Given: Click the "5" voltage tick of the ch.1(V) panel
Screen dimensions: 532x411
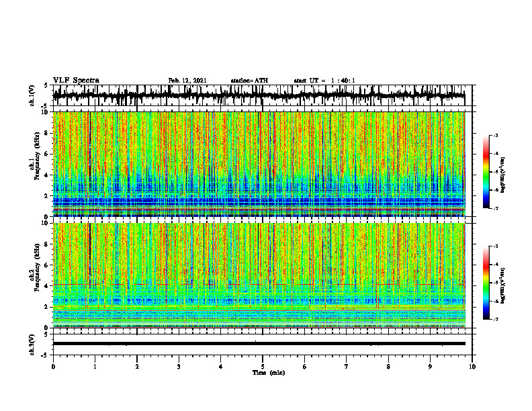Looking at the screenshot, I should coord(46,86).
